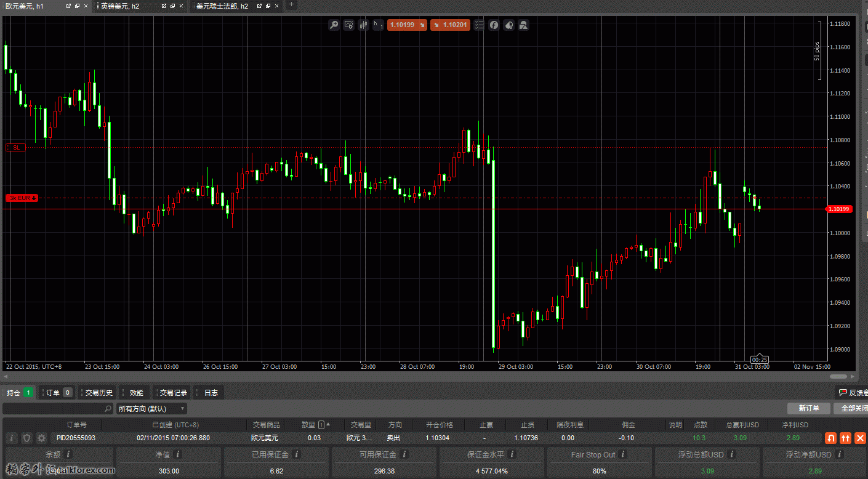Select the 3k EUR position line label
868x479 pixels.
22,198
